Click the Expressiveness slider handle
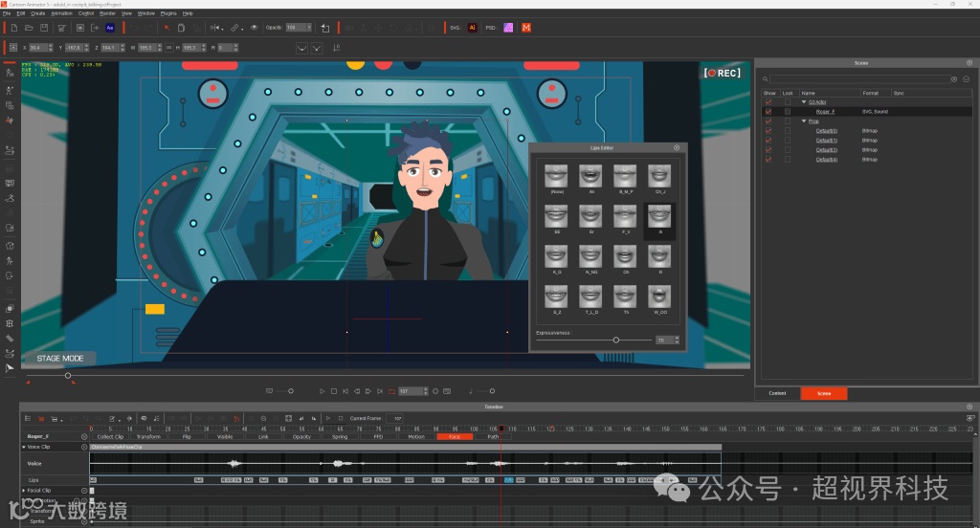Viewport: 980px width, 528px height. click(x=616, y=340)
